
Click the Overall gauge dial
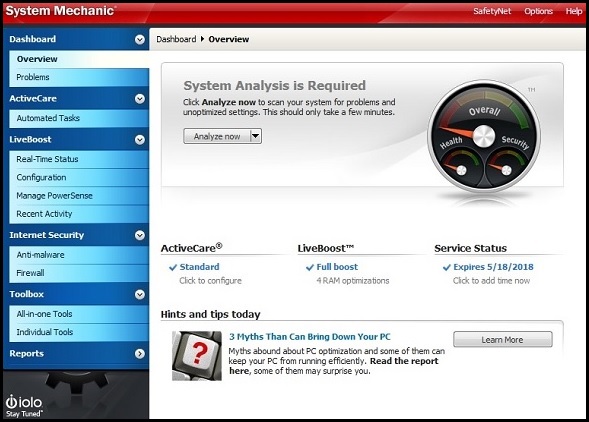pos(484,136)
